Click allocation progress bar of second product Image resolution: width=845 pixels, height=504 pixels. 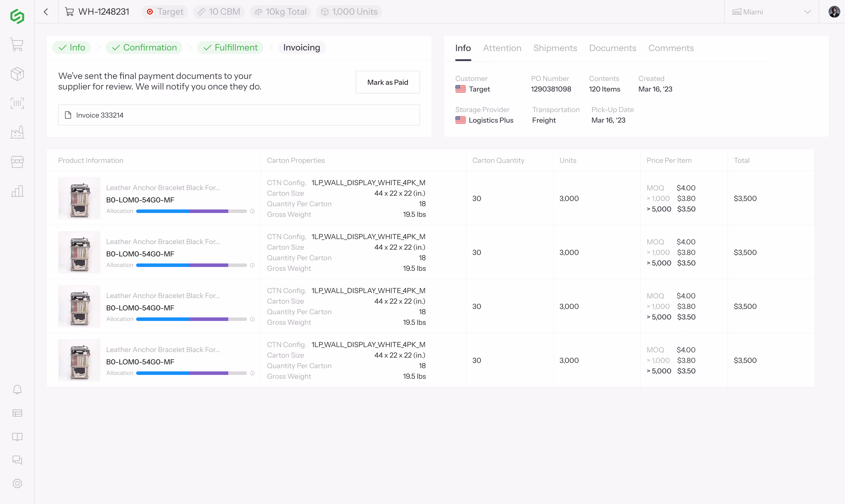point(191,265)
